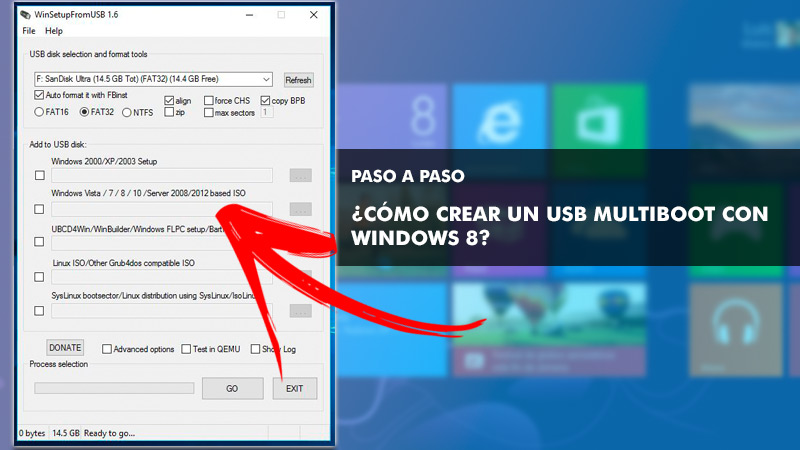Click the process progress bar
Viewport: 800px width, 450px height.
pos(114,388)
